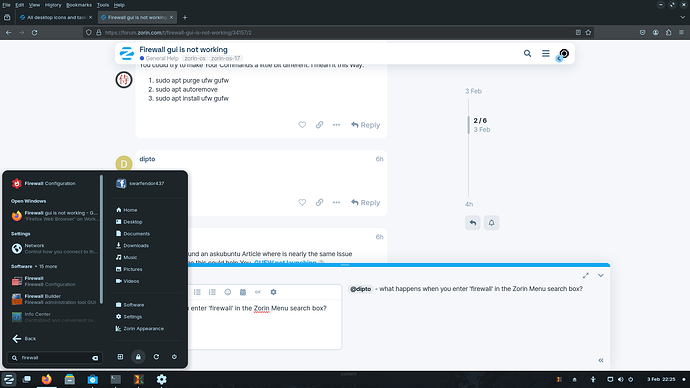Click lock screen icon in Zorin menu
Screen dimensions: 690x388
click(x=138, y=357)
